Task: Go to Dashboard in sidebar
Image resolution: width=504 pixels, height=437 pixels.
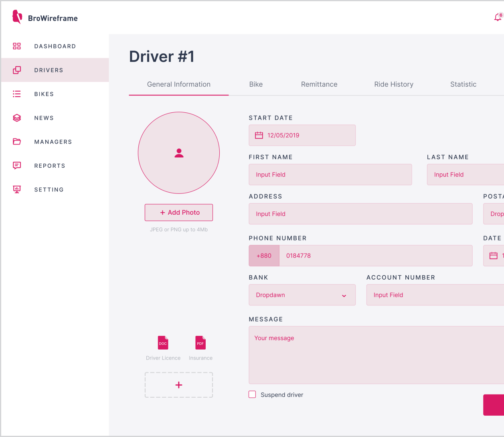Action: coord(55,46)
